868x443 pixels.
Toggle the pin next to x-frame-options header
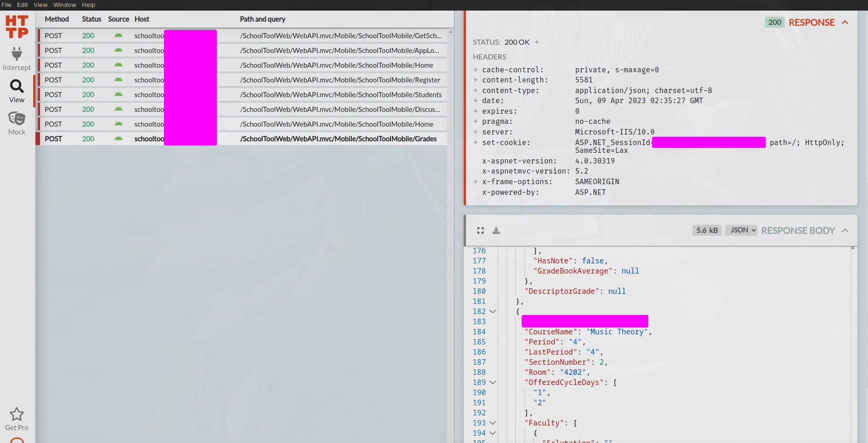475,181
